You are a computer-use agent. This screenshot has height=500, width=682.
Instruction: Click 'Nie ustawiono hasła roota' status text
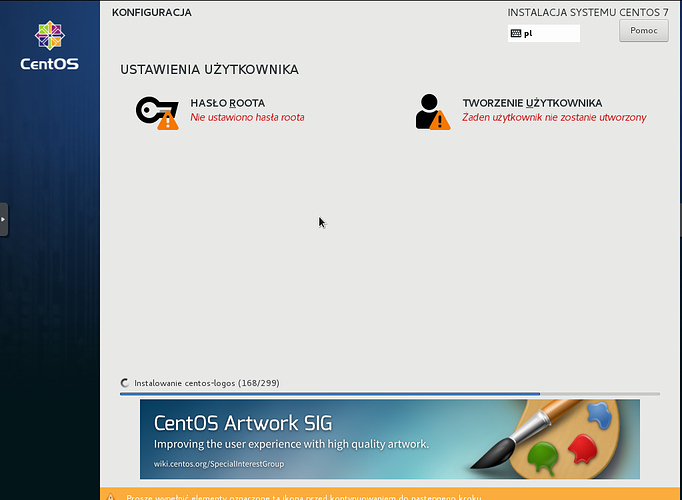(247, 118)
